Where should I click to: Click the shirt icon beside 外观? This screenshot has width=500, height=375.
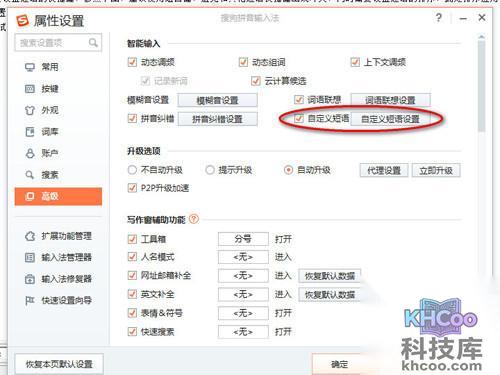click(x=30, y=110)
